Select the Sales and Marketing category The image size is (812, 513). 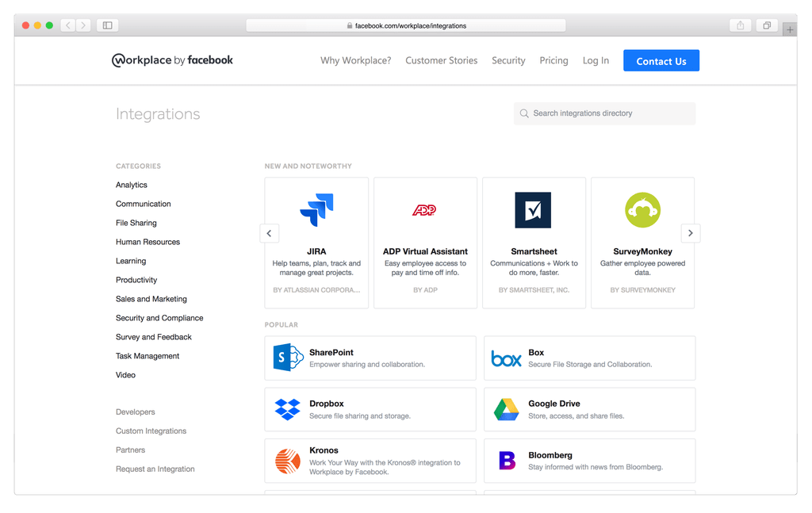coord(151,299)
